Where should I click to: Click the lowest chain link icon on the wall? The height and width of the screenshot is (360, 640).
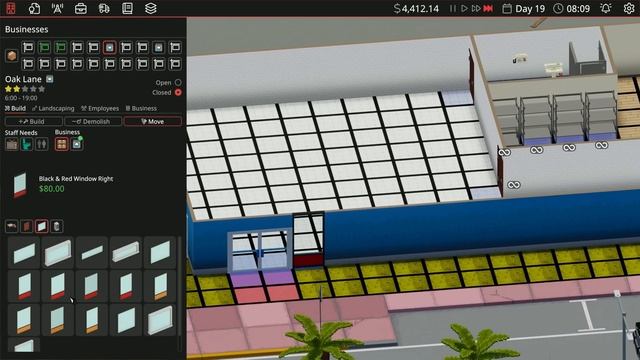click(x=513, y=185)
